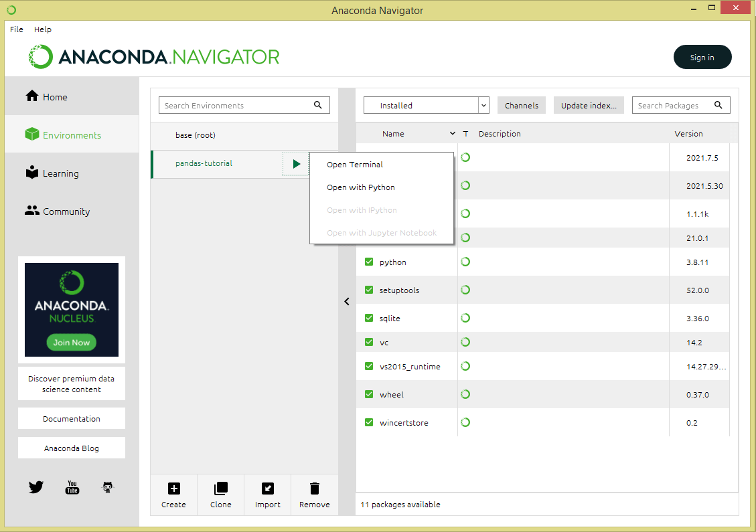Click the Search Packages magnifier icon
756x532 pixels.
(718, 105)
